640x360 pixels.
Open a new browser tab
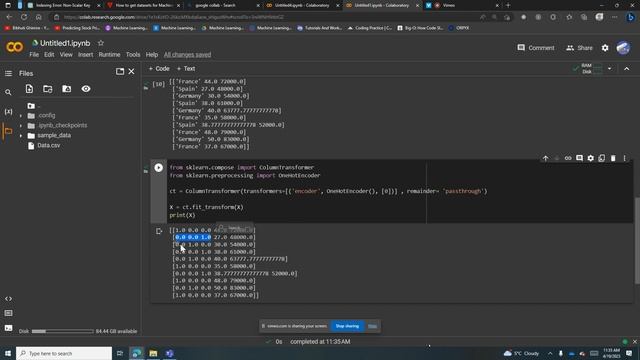[508, 5]
